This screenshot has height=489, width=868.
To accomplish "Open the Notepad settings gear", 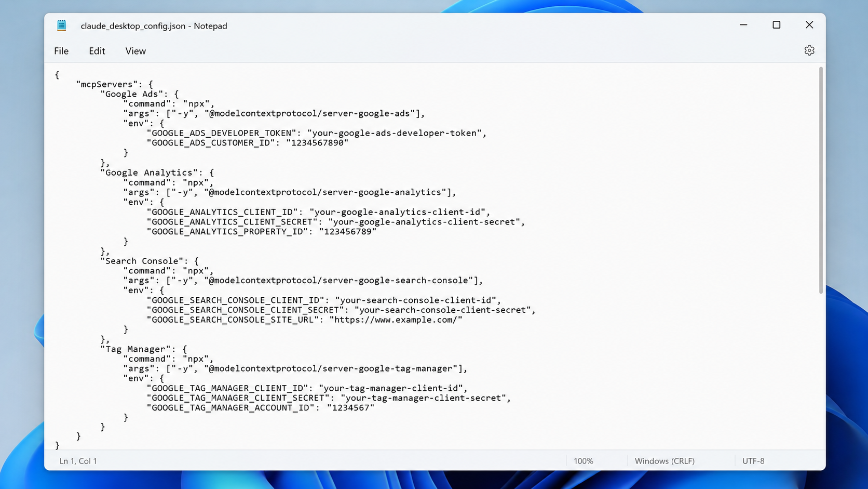I will coord(809,50).
